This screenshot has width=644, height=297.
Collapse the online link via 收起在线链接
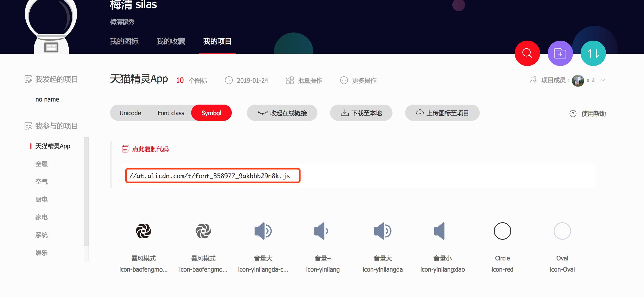coord(282,113)
